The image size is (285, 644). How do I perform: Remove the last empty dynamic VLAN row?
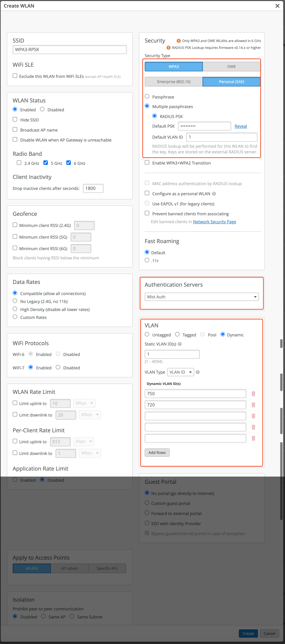tap(253, 438)
